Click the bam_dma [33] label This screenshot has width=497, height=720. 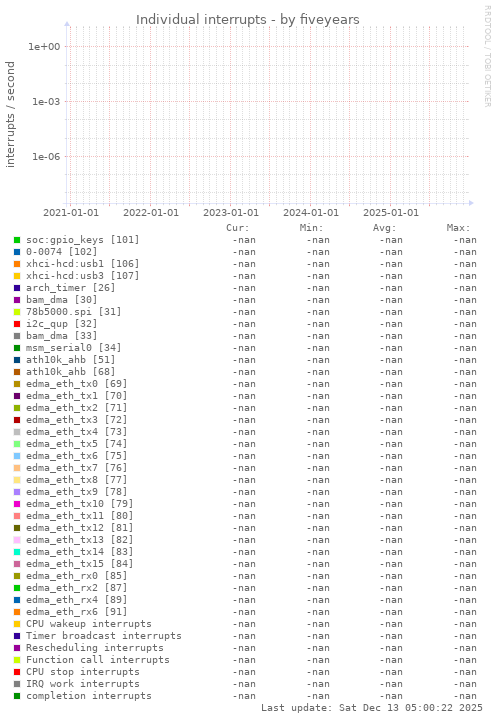point(62,336)
